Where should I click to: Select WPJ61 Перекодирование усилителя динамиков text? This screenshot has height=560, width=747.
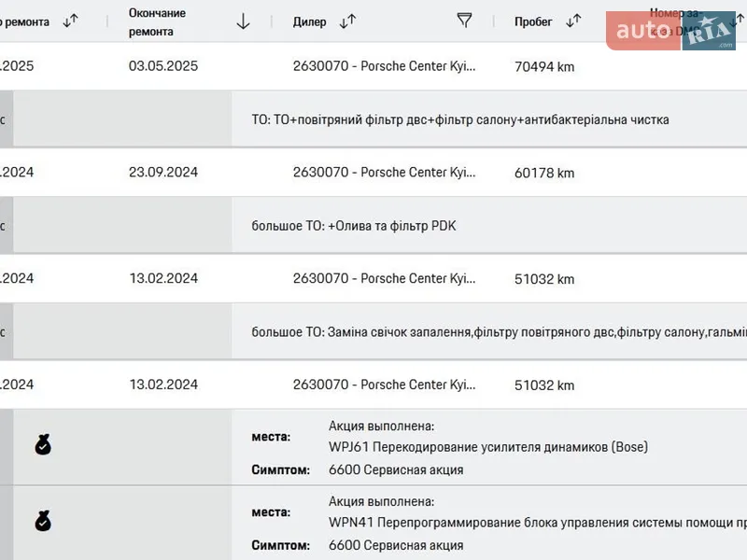point(488,447)
